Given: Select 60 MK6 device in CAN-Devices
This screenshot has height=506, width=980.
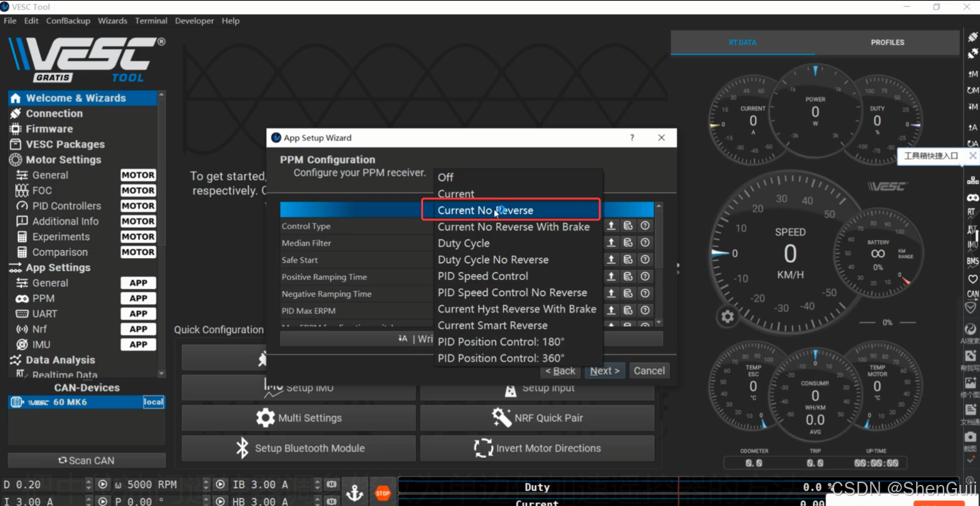Looking at the screenshot, I should (86, 402).
